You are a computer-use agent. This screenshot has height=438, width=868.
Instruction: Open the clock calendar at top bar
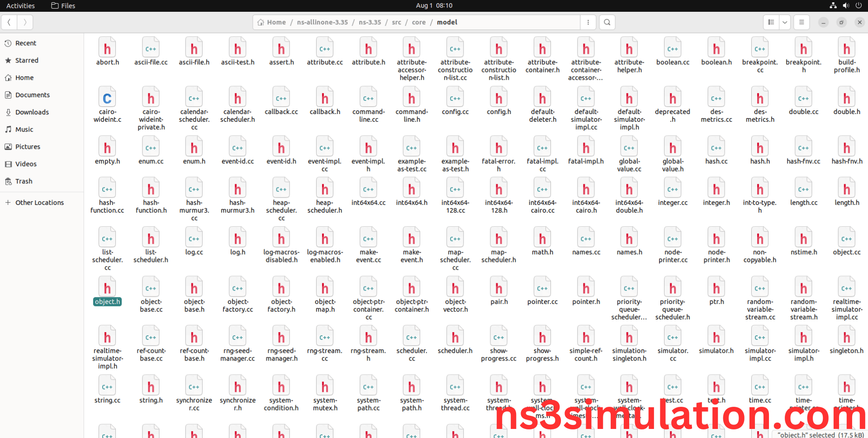434,5
